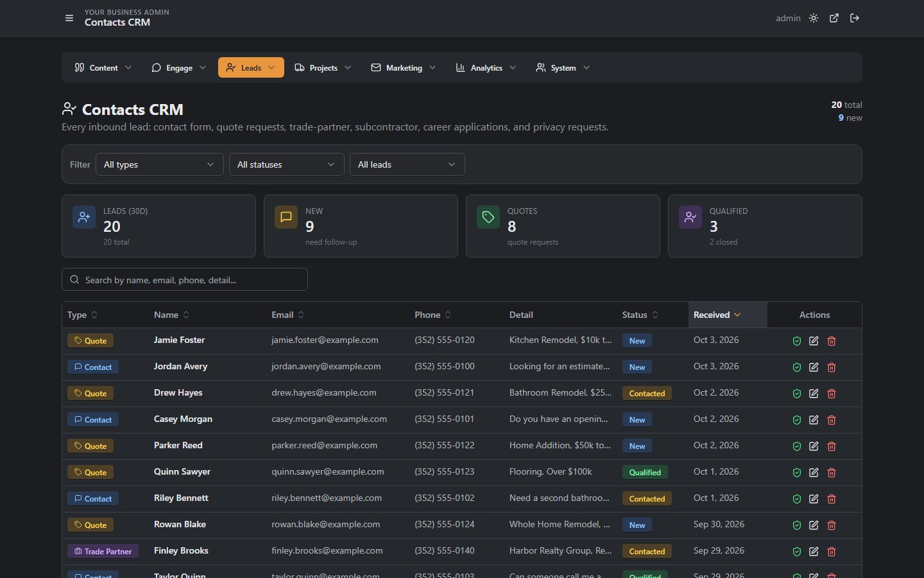Toggle light/dark theme sun icon
This screenshot has width=924, height=578.
(x=814, y=18)
